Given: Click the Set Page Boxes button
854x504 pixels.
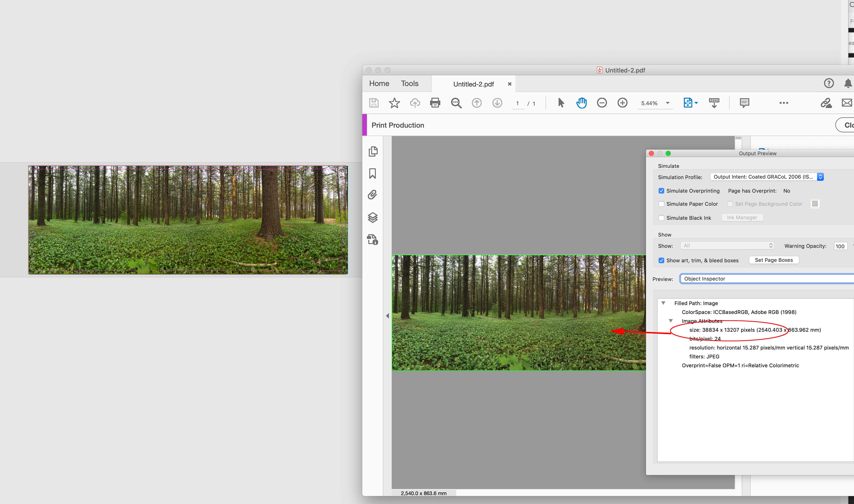Looking at the screenshot, I should (774, 260).
